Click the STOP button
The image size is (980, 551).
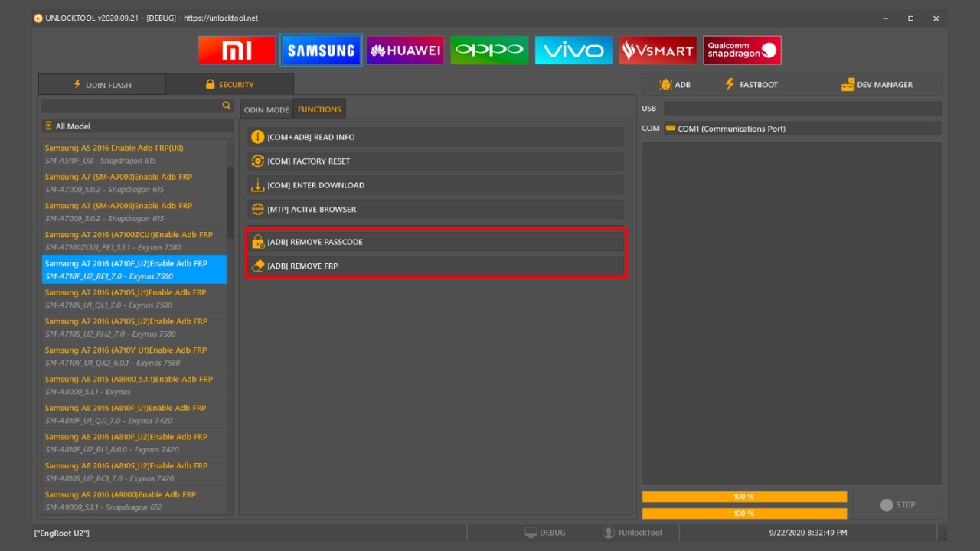[x=897, y=505]
